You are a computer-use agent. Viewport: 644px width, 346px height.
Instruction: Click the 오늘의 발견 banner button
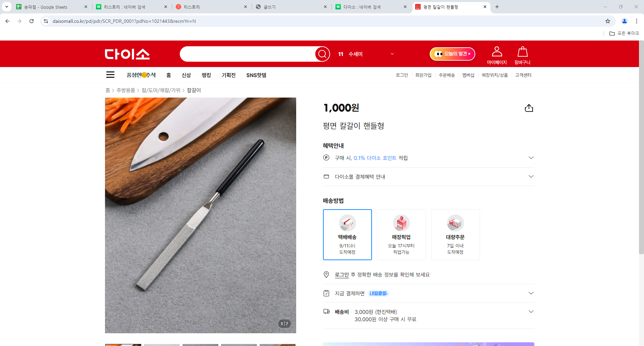click(452, 54)
